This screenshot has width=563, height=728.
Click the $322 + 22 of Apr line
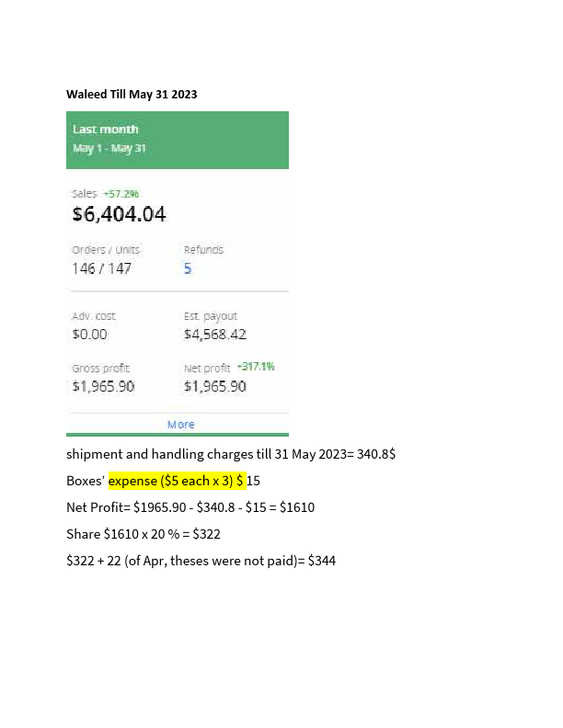point(201,561)
